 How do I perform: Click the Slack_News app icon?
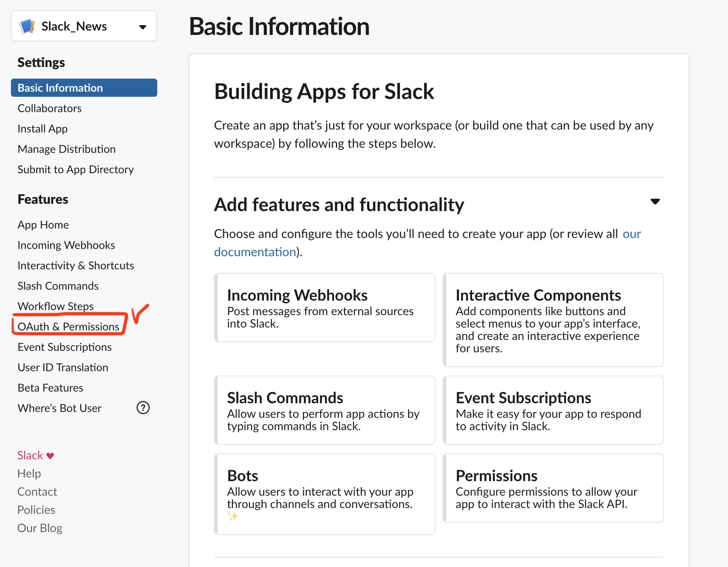point(27,26)
